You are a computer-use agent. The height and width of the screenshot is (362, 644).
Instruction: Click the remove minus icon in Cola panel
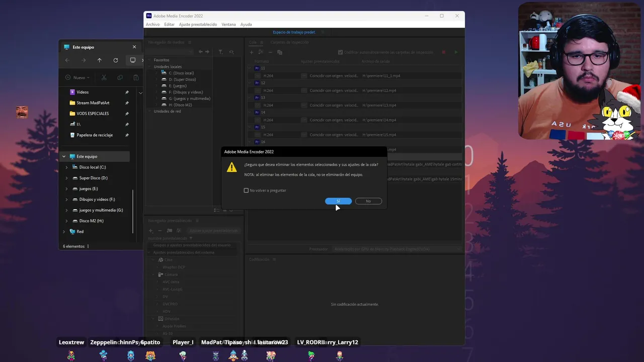(270, 52)
